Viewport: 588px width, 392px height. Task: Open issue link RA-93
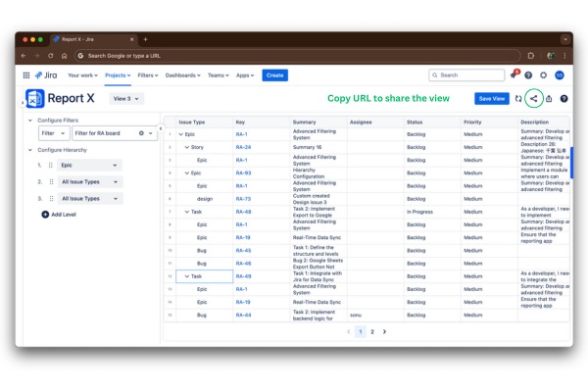pyautogui.click(x=243, y=173)
